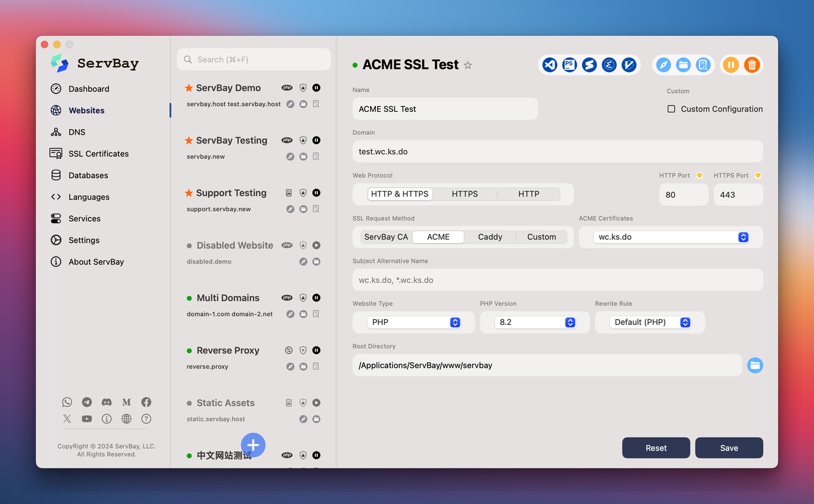The height and width of the screenshot is (504, 814).
Task: Click the website search field
Action: click(254, 60)
